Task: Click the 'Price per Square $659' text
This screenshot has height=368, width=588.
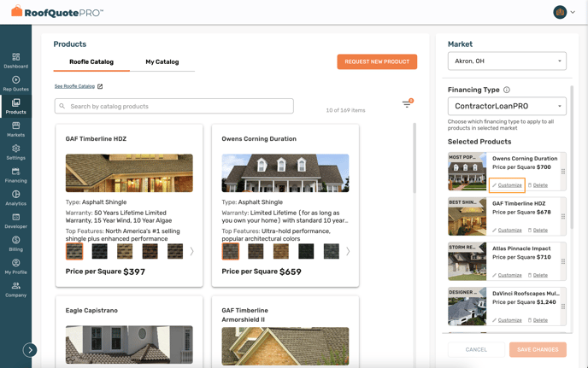Action: 262,272
